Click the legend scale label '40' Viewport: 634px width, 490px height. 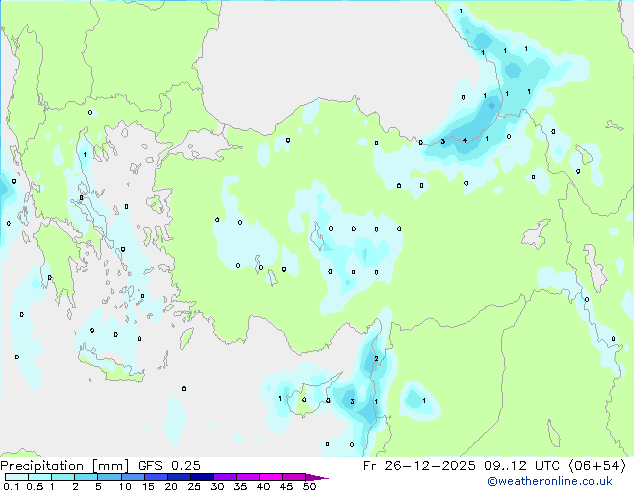tap(263, 486)
